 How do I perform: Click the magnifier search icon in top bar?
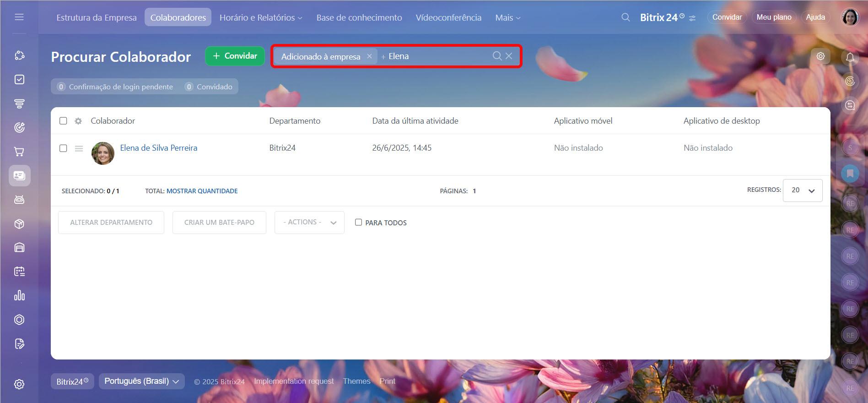point(625,17)
